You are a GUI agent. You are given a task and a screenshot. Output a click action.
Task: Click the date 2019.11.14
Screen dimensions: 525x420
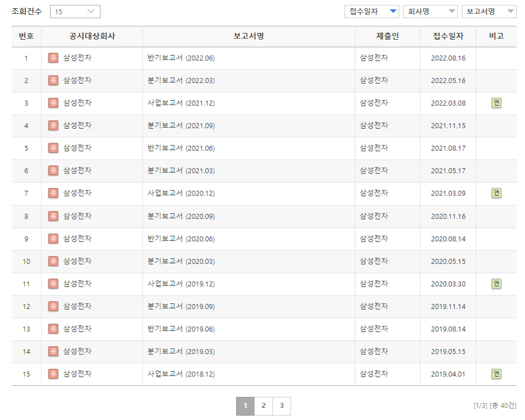448,306
